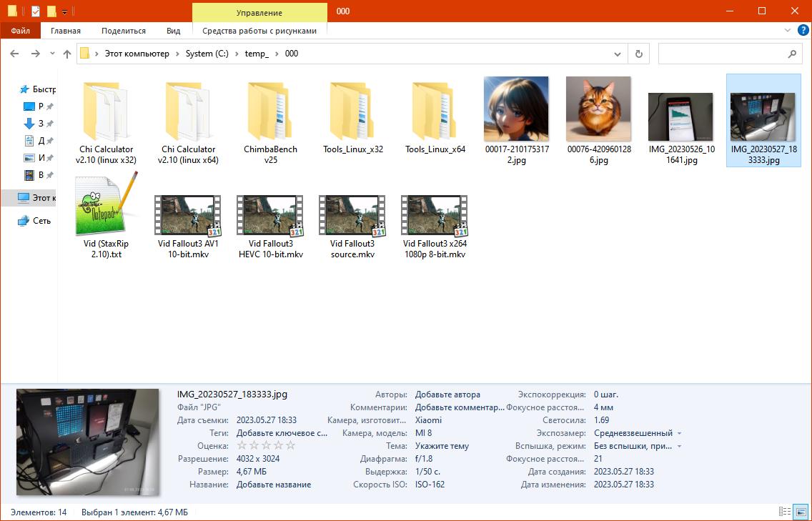812x521 pixels.
Task: Open Explorer help question mark
Action: (x=803, y=30)
